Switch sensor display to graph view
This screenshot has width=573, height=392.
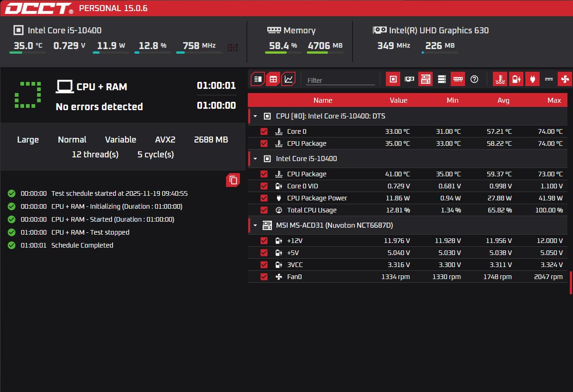pyautogui.click(x=288, y=79)
